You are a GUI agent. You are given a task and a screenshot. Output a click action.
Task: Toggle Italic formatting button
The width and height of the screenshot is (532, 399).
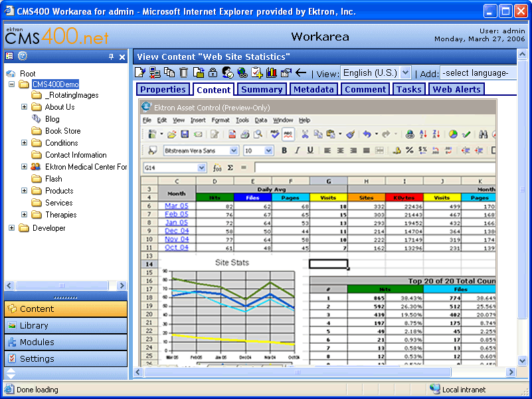click(297, 150)
